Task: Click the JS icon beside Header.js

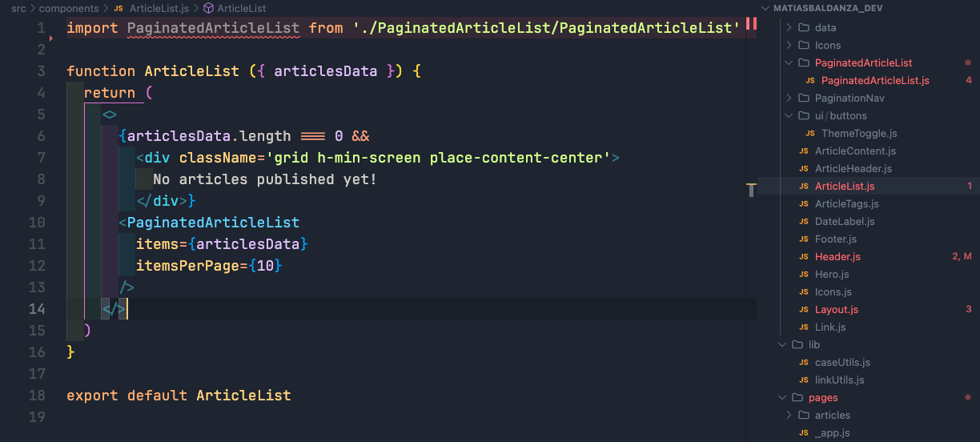Action: [x=804, y=257]
